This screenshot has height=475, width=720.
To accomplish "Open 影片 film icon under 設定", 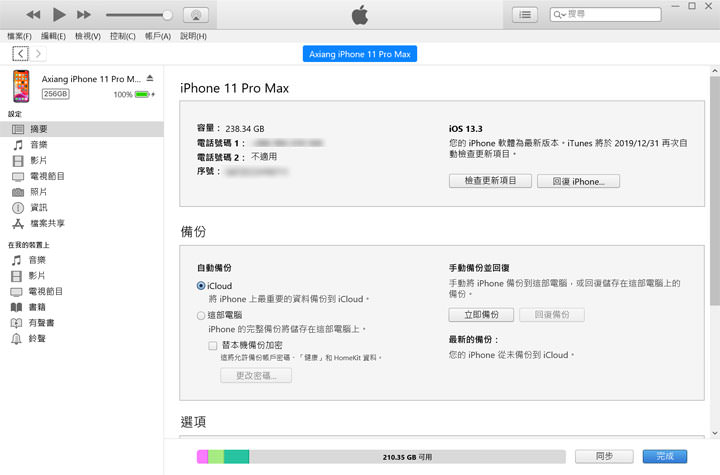I will 18,161.
